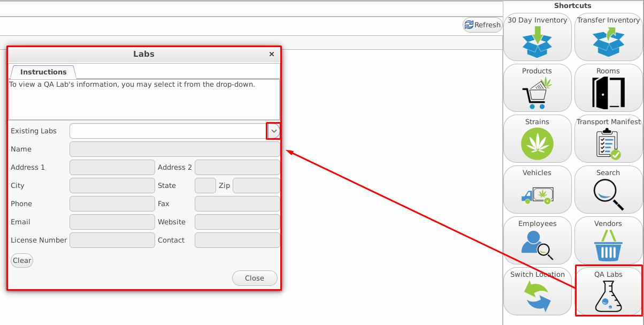Click the Vehicles truck shortcut
Viewport: 644px width, 325px height.
coord(537,190)
